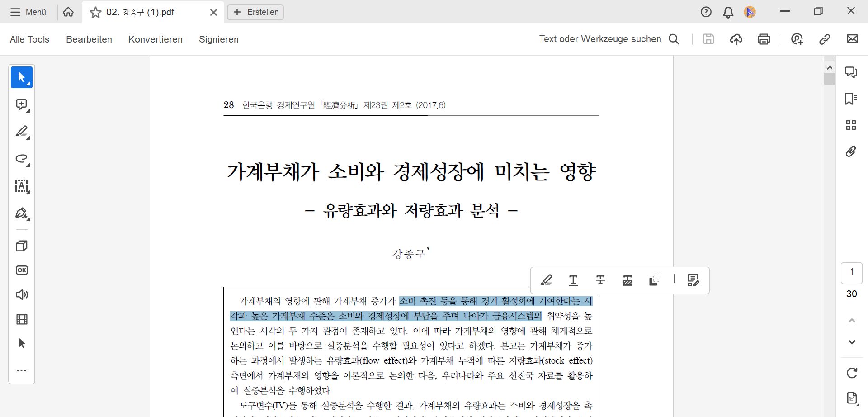Viewport: 868px width, 417px height.
Task: Open the bookmarks panel
Action: point(851,99)
